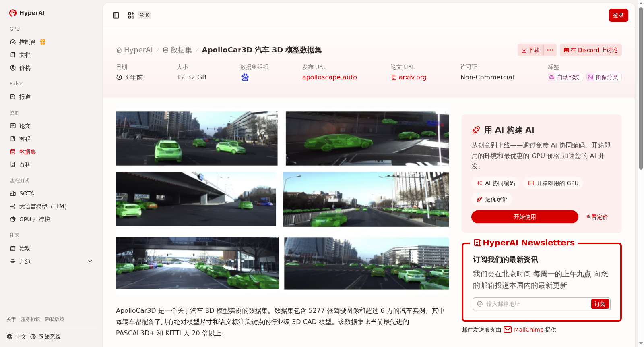Click 查看定价 link
The height and width of the screenshot is (347, 644).
coord(597,217)
